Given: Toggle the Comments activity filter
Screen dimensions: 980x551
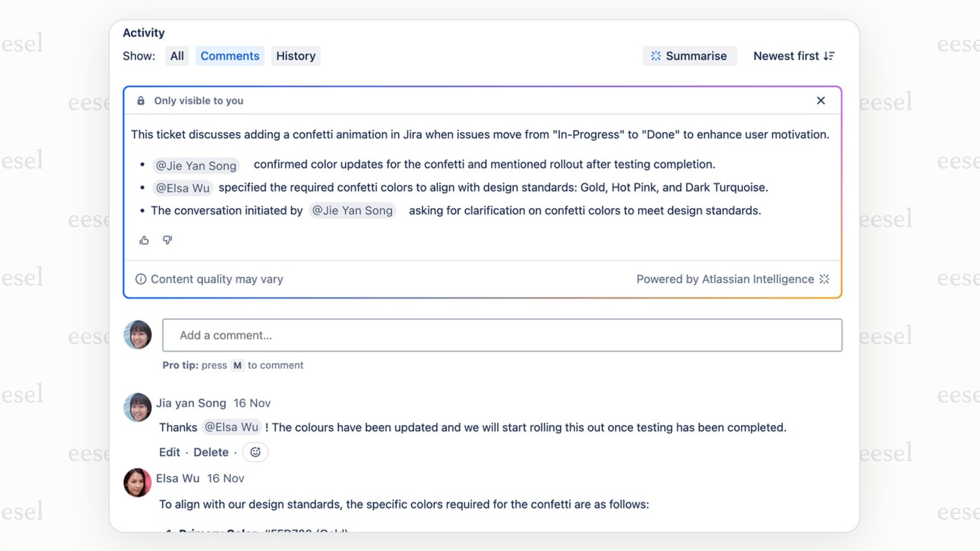Looking at the screenshot, I should (x=230, y=55).
